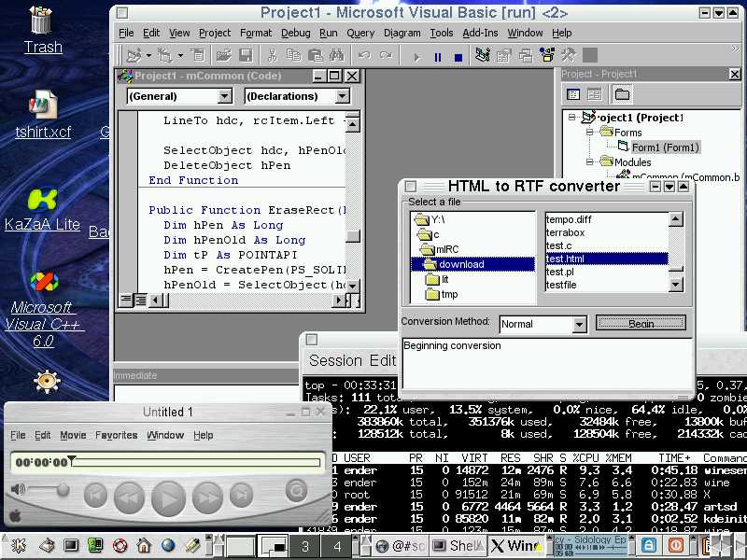Image resolution: width=747 pixels, height=560 pixels.
Task: Open the (Declarations) procedure dropdown
Action: (x=342, y=96)
